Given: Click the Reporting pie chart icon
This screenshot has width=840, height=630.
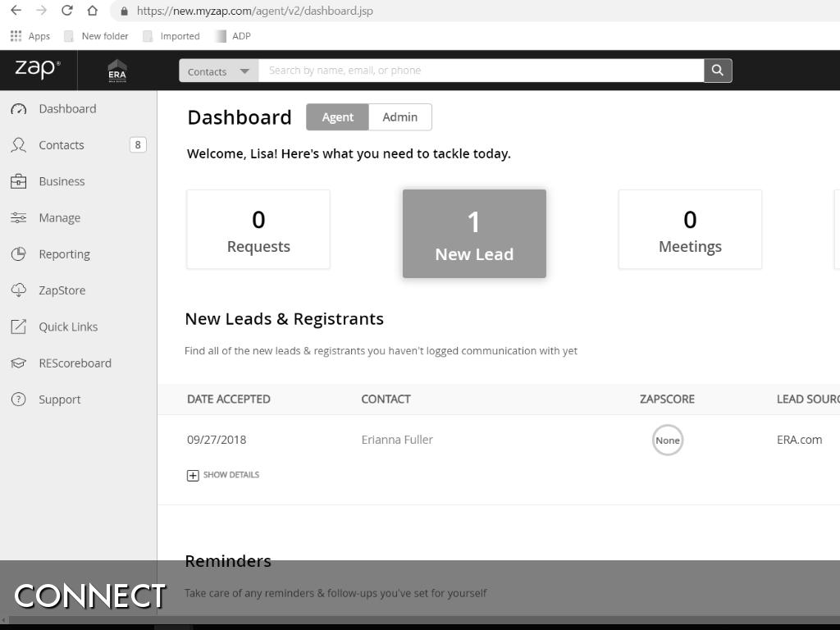Looking at the screenshot, I should pos(18,254).
